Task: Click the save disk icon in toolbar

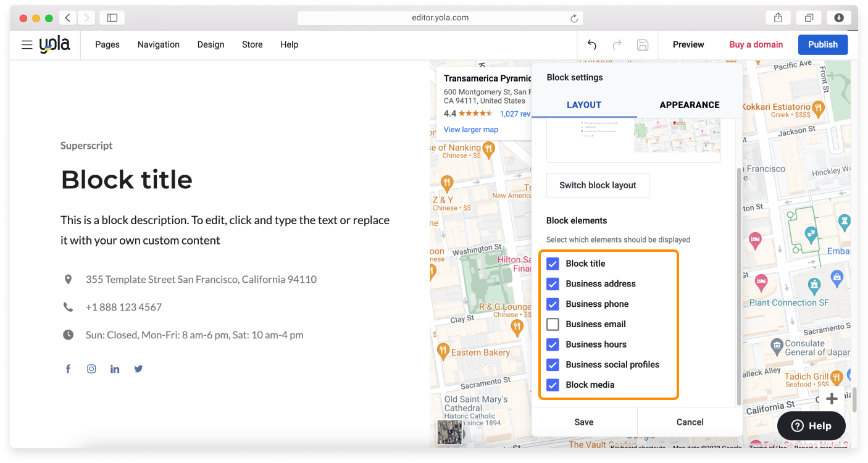Action: (x=642, y=44)
